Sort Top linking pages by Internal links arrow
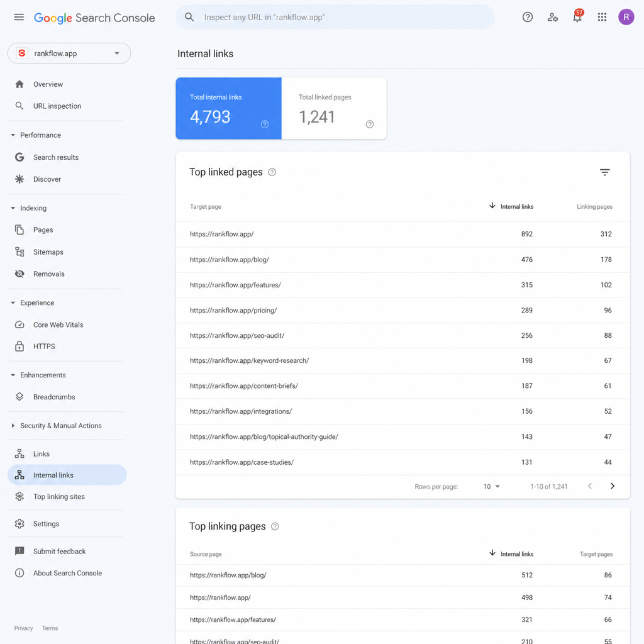Image resolution: width=644 pixels, height=644 pixels. (x=492, y=553)
